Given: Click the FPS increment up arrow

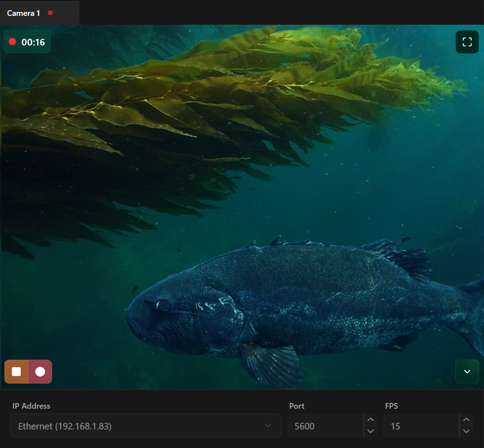Looking at the screenshot, I should tap(466, 419).
